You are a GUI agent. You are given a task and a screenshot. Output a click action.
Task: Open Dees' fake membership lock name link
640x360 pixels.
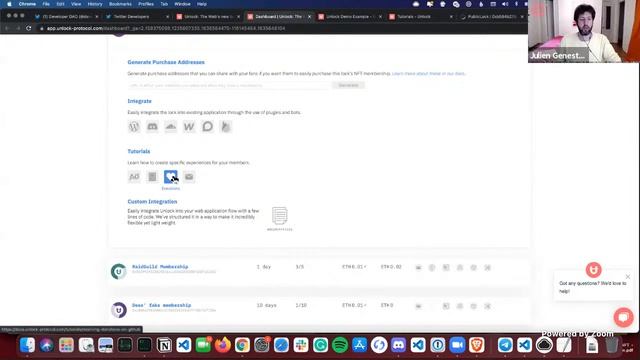161,305
